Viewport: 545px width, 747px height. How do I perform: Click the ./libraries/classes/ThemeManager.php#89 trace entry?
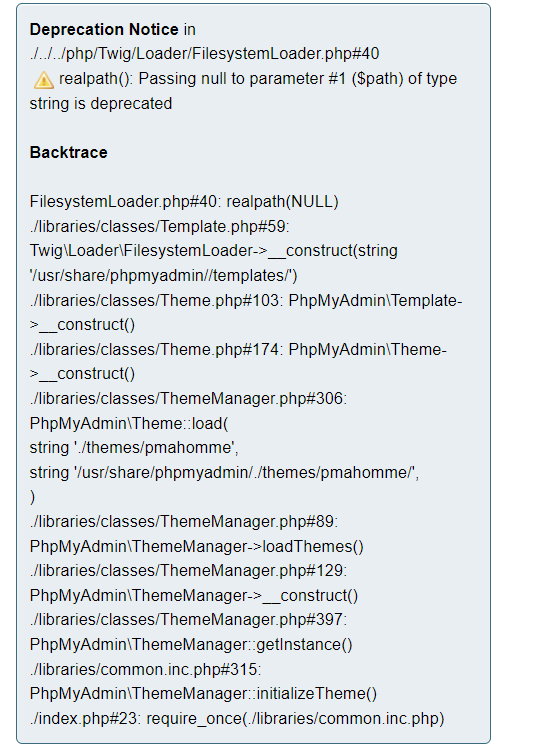point(183,521)
